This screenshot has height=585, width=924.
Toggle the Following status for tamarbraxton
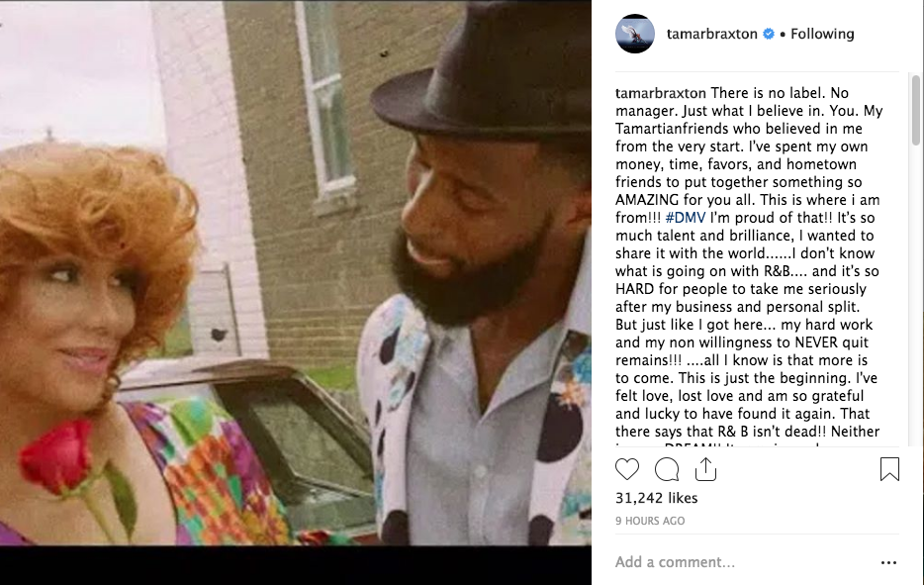coord(822,35)
